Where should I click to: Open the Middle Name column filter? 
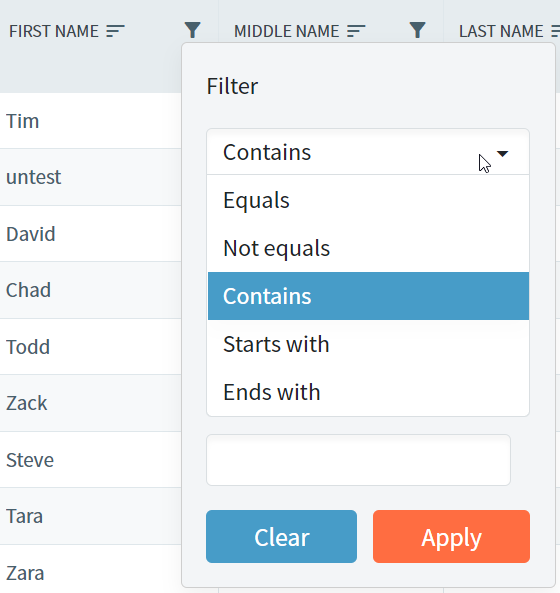(x=417, y=30)
